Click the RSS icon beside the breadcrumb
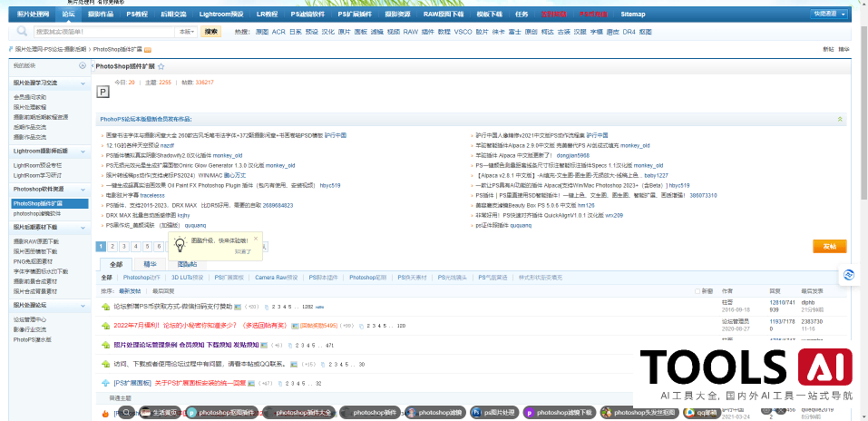This screenshot has width=868, height=421. pos(148,49)
